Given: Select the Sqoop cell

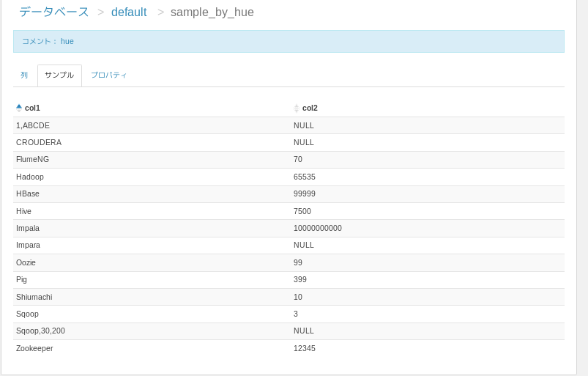Looking at the screenshot, I should point(152,314).
